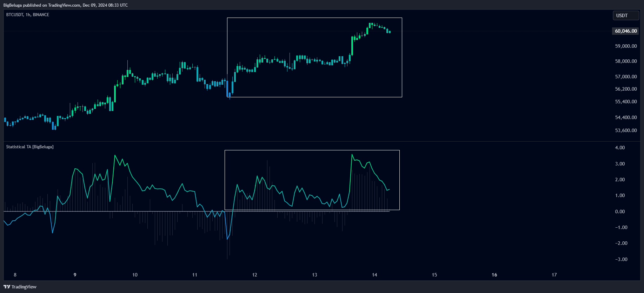This screenshot has width=644, height=293.
Task: Click the TradingView logo in the footer
Action: tap(20, 287)
